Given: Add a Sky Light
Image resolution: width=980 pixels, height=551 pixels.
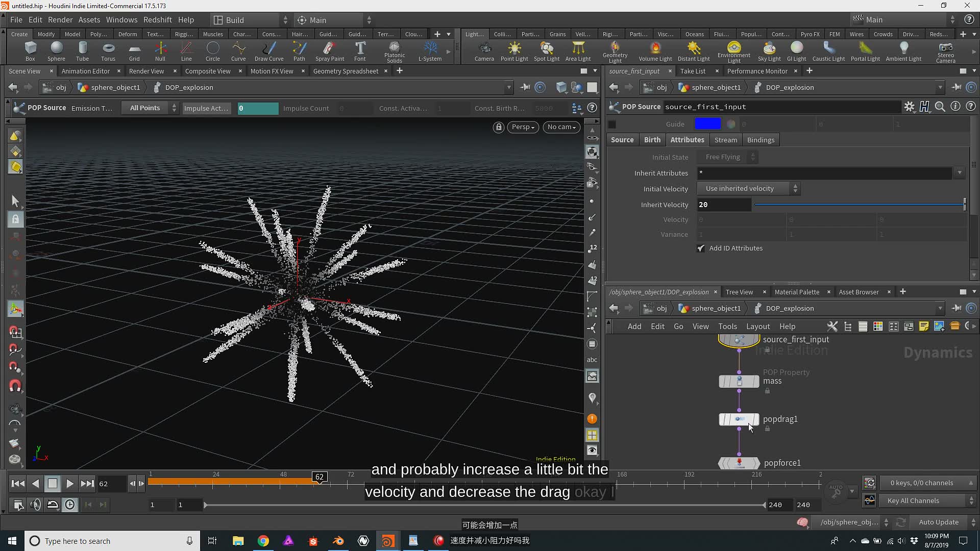Looking at the screenshot, I should click(769, 52).
